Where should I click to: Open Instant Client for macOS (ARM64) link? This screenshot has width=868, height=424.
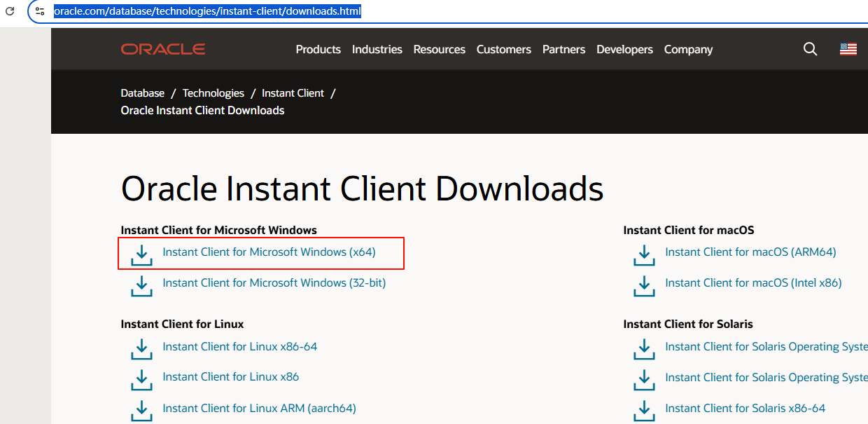coord(751,252)
